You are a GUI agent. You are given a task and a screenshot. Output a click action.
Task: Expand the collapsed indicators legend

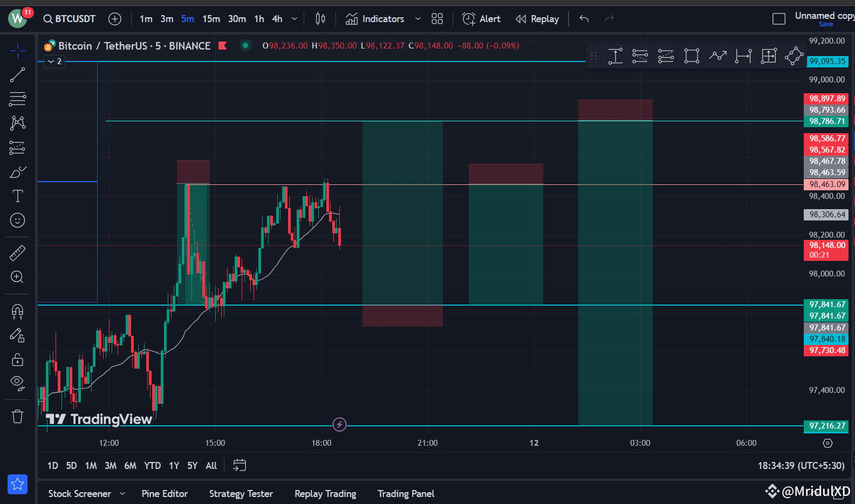tap(54, 61)
